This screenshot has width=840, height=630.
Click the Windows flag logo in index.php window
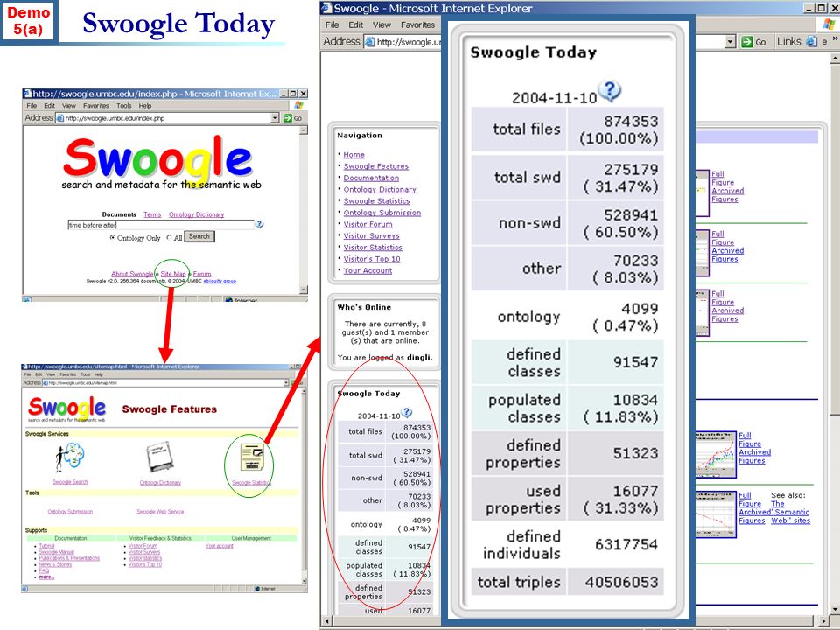pos(299,106)
